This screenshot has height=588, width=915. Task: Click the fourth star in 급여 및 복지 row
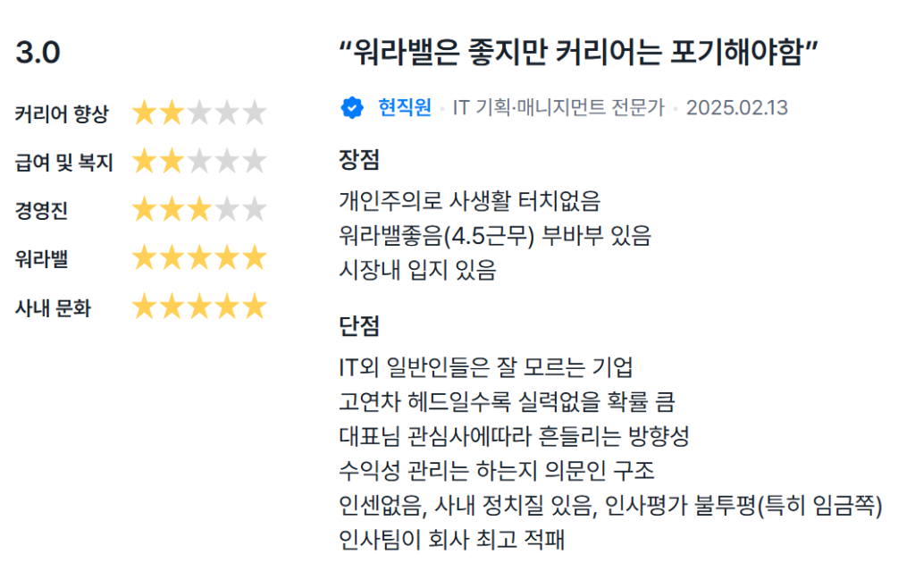227,162
